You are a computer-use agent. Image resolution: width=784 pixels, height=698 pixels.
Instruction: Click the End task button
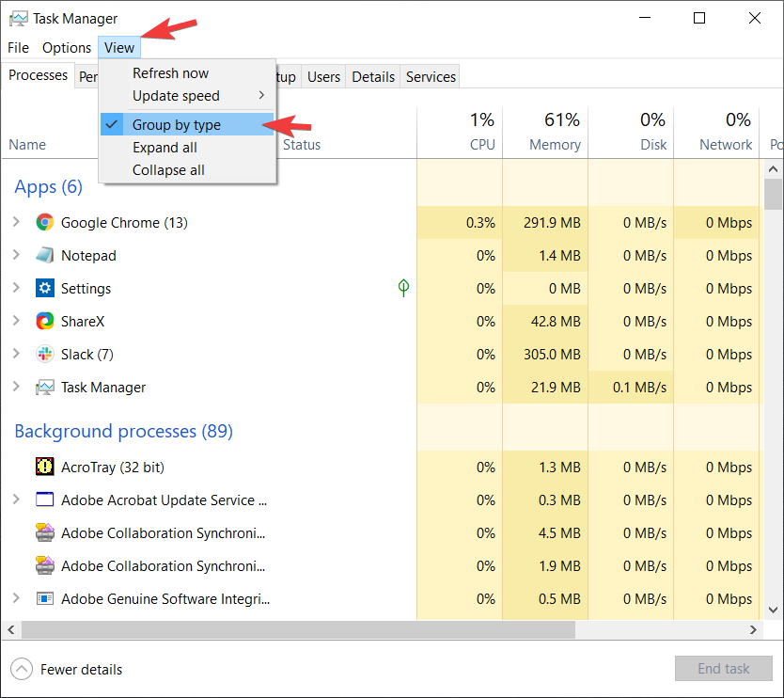[724, 669]
